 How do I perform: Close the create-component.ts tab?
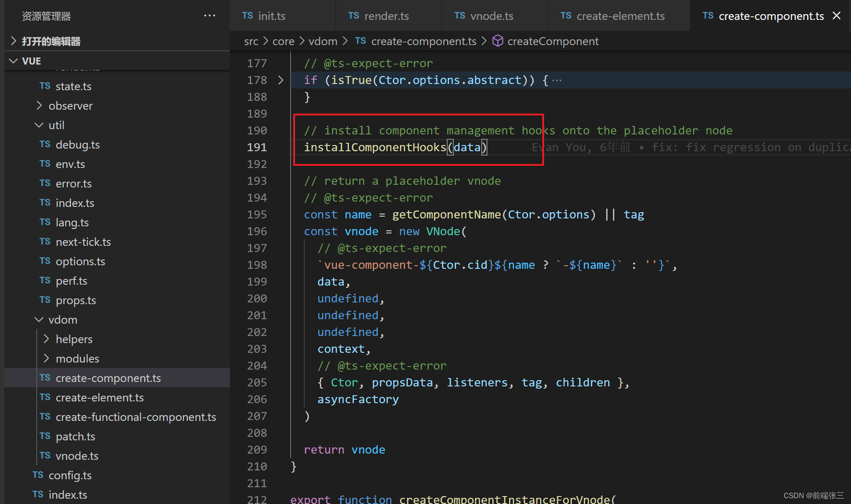pos(836,16)
